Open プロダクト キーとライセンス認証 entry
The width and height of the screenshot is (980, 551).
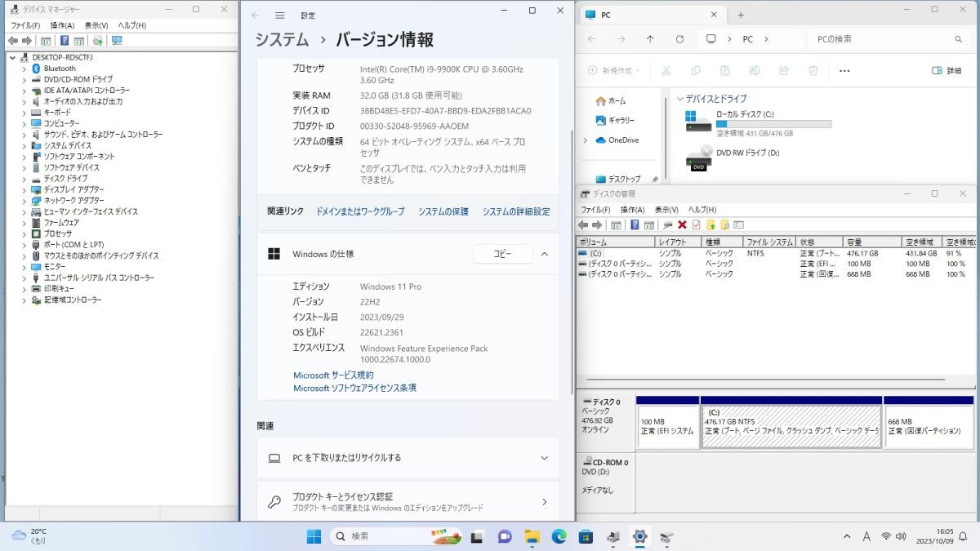(408, 502)
